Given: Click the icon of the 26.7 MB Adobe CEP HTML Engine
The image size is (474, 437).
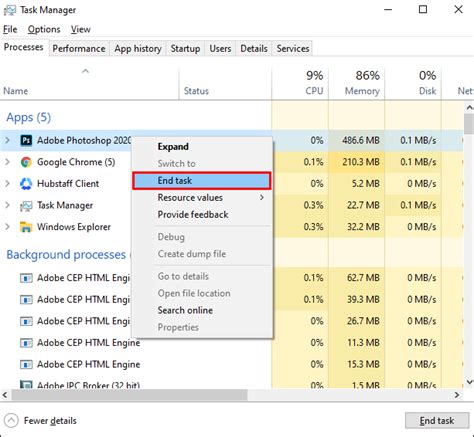Looking at the screenshot, I should [26, 321].
